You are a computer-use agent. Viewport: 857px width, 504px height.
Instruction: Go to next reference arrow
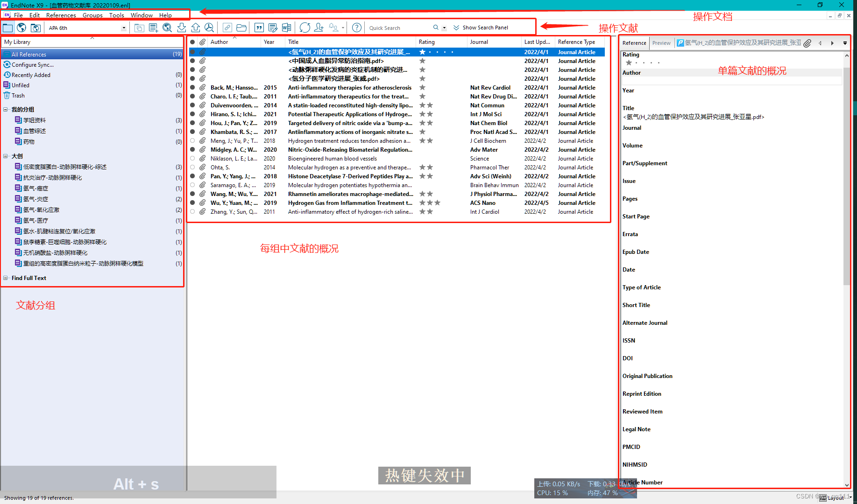coord(832,43)
